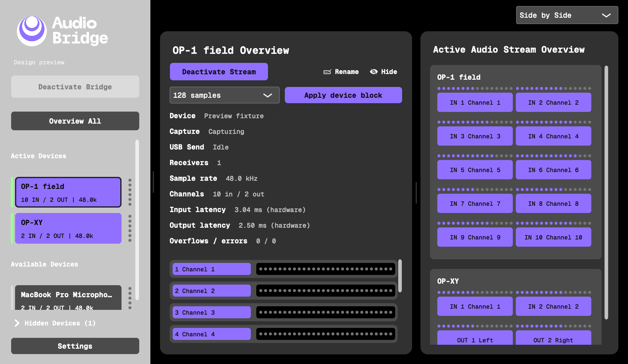
Task: Click IN 2 Channel 2 under OP-XY
Action: tap(553, 307)
